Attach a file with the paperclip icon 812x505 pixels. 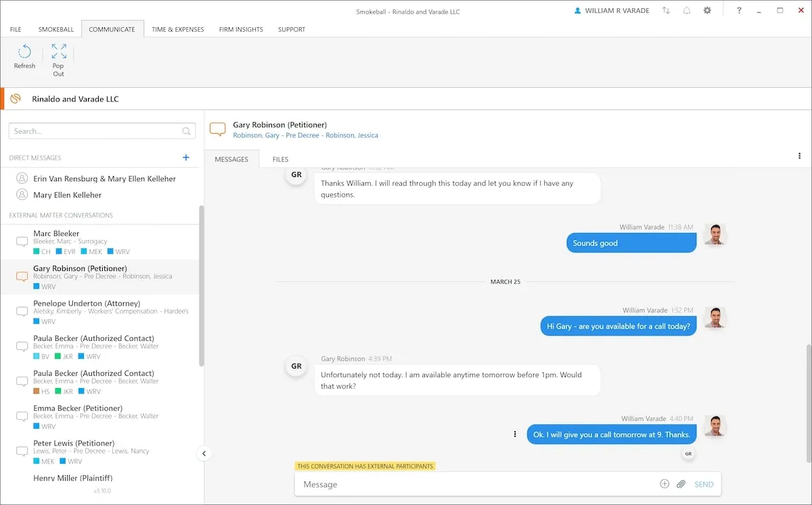point(681,484)
